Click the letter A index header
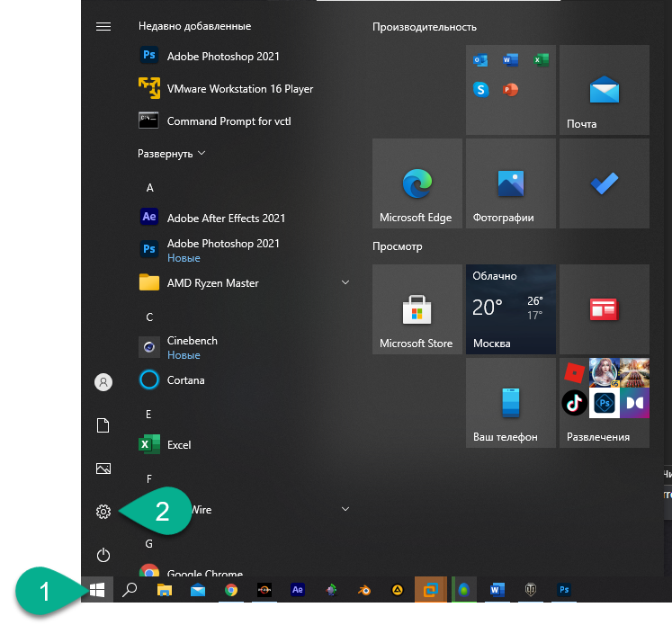The image size is (672, 625). [x=150, y=188]
